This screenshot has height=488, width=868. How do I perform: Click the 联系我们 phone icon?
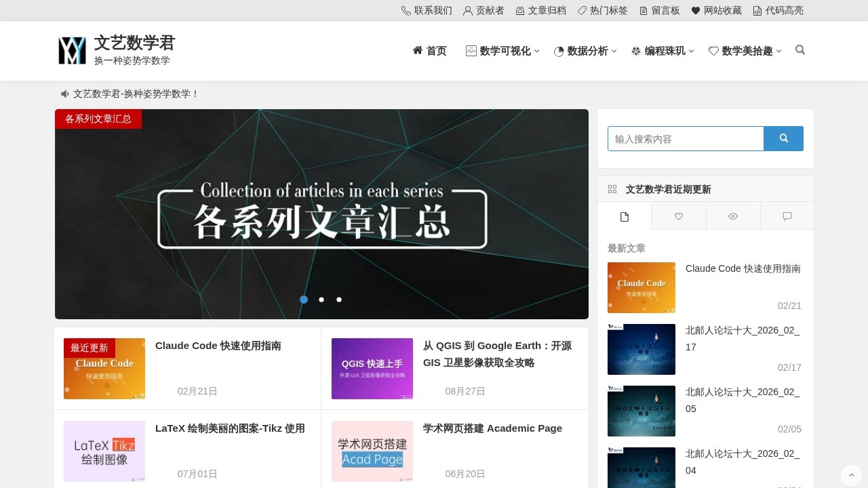406,10
